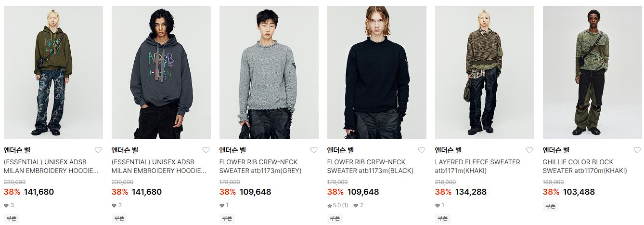This screenshot has width=644, height=225.
Task: Click heart icon for BLACK flower rib sweater
Action: [x=422, y=150]
